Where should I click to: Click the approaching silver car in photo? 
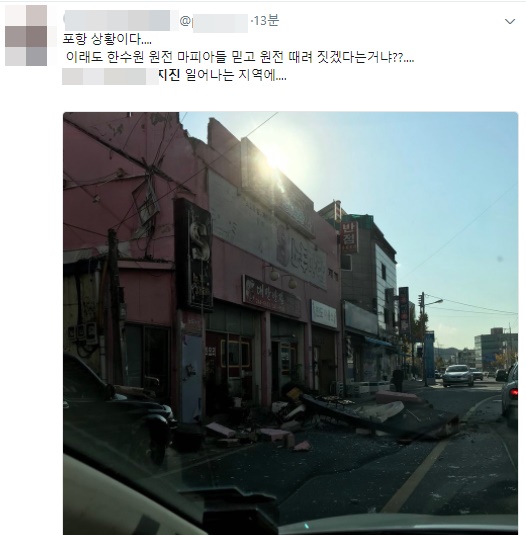(x=458, y=375)
